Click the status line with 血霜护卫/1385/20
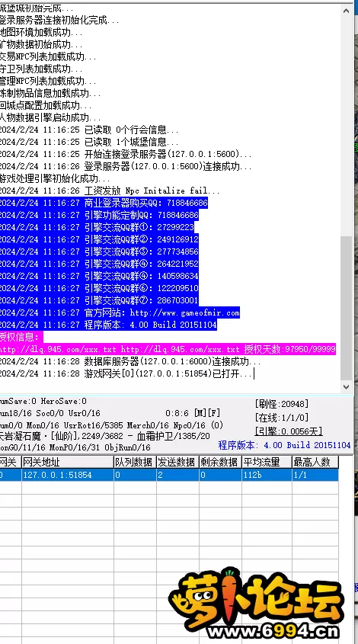Viewport: 358px width, 644px height. click(104, 436)
